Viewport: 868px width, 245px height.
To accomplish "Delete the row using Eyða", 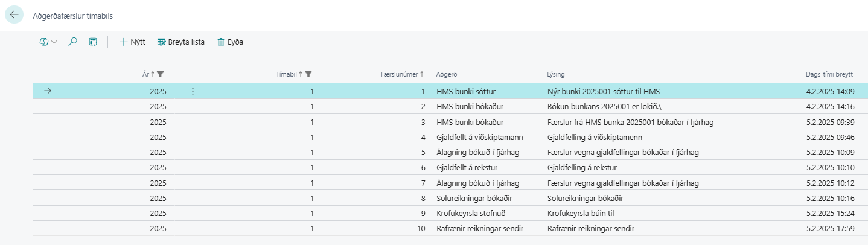I will (x=230, y=42).
